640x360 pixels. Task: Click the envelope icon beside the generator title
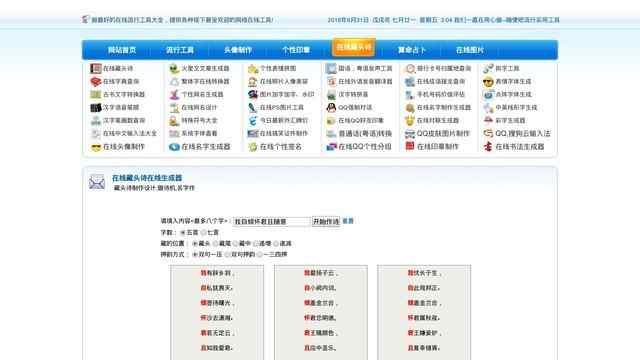coord(97,182)
